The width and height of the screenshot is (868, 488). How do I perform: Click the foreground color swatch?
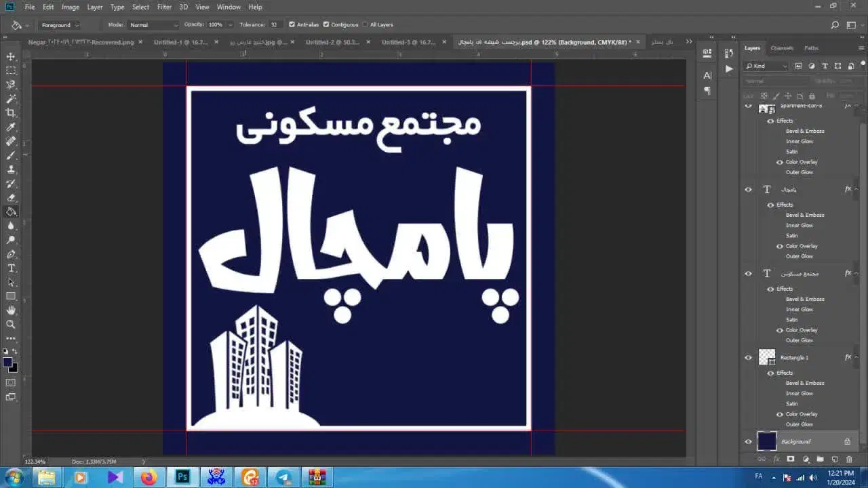pyautogui.click(x=7, y=362)
